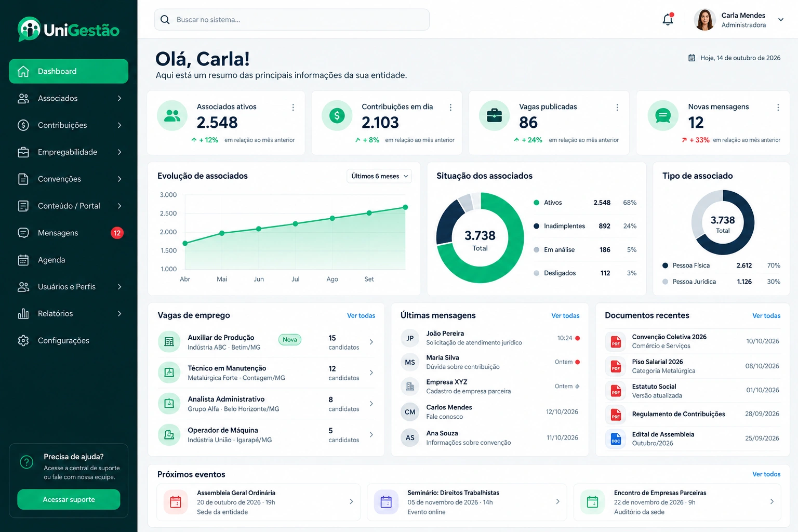
Task: Click the Ativos green legend dot
Action: pos(536,203)
